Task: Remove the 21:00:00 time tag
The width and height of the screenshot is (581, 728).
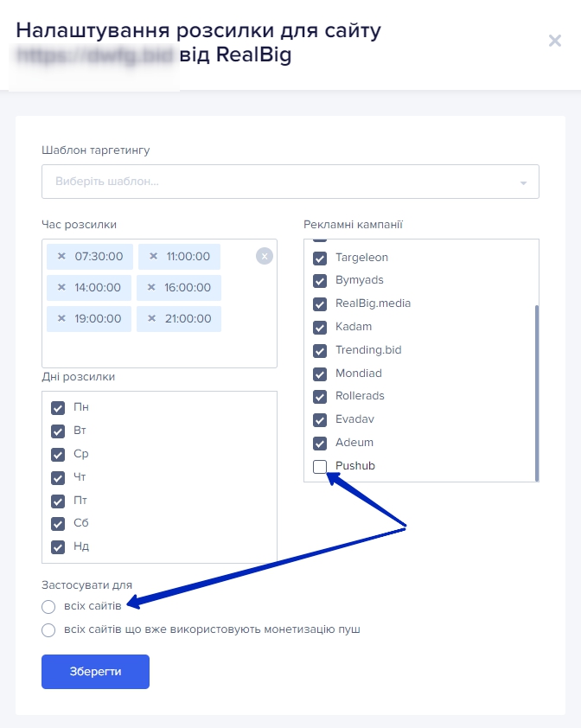Action: tap(151, 318)
